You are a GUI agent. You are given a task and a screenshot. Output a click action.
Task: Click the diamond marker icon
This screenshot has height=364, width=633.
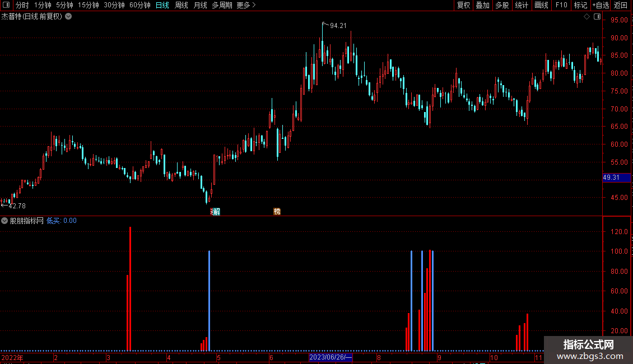587,17
